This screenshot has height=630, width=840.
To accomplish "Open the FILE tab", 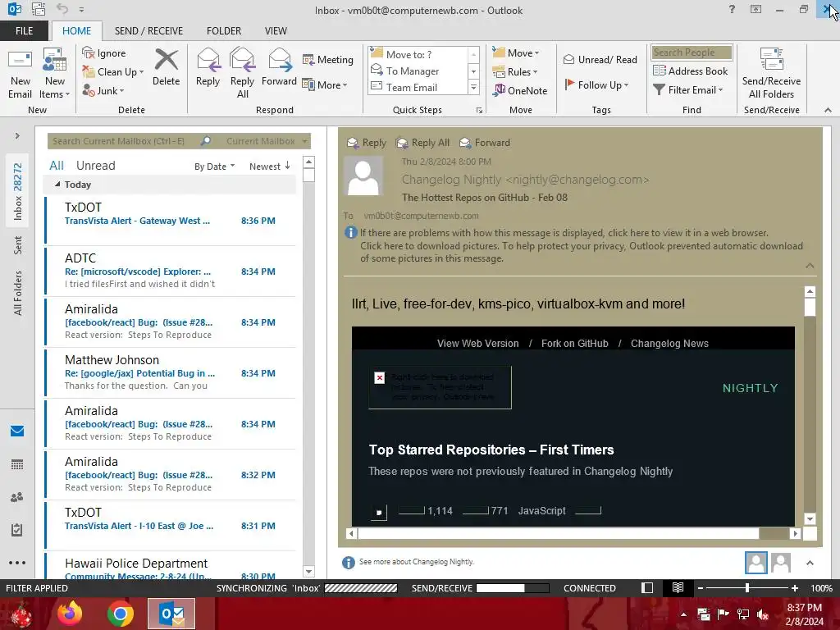I will [24, 31].
